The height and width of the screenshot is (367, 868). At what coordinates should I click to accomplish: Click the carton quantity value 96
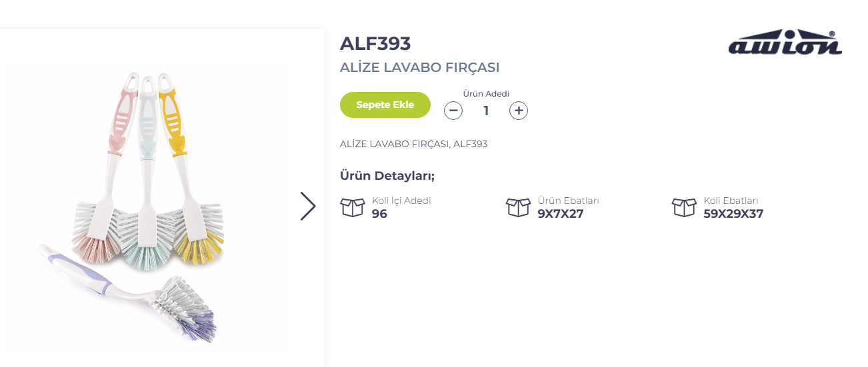click(x=379, y=214)
